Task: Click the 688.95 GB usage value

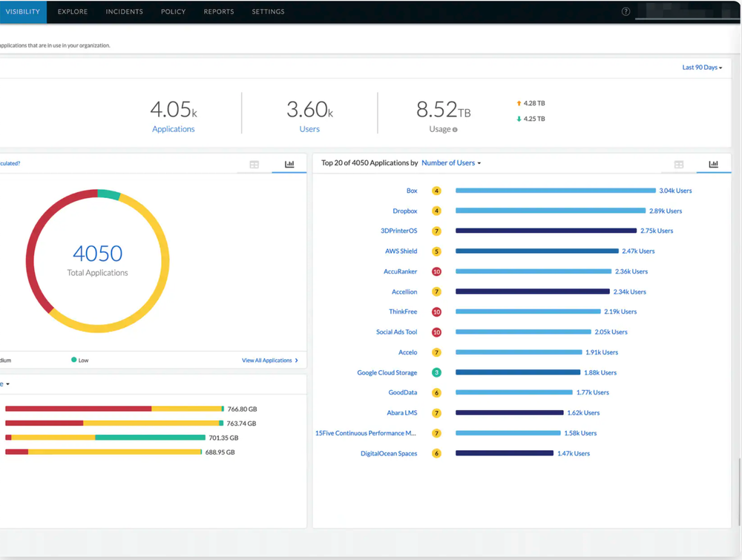Action: 220,452
